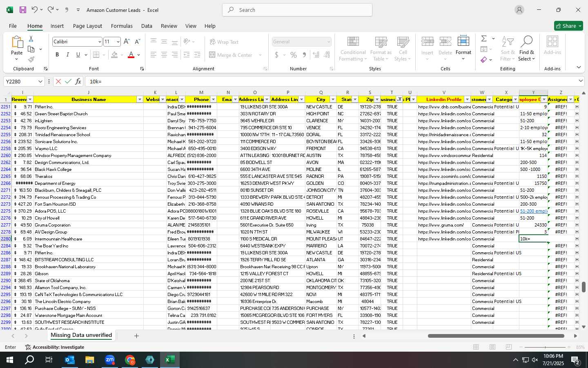Open the Phone column filter dropdown
The height and width of the screenshot is (368, 588).
(213, 99)
